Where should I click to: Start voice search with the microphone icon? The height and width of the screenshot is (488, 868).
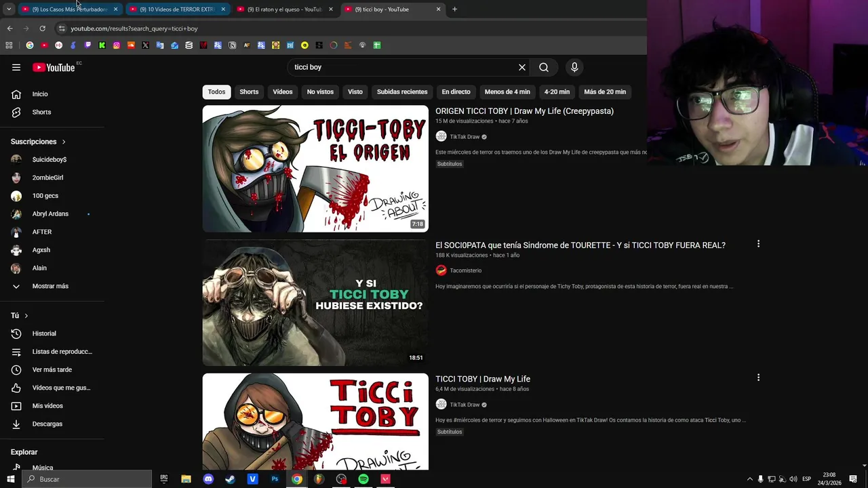(x=574, y=67)
